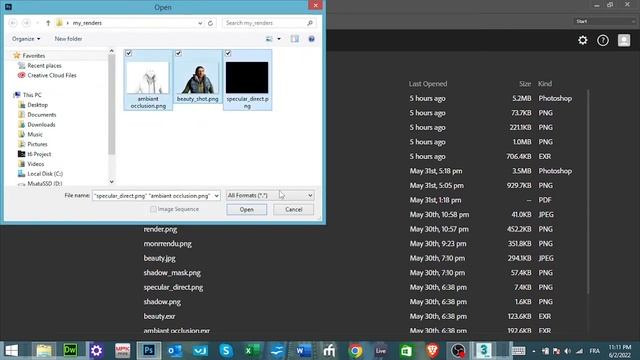Open the purple gear app on taskbar
This screenshot has width=640, height=360.
pyautogui.click(x=96, y=351)
